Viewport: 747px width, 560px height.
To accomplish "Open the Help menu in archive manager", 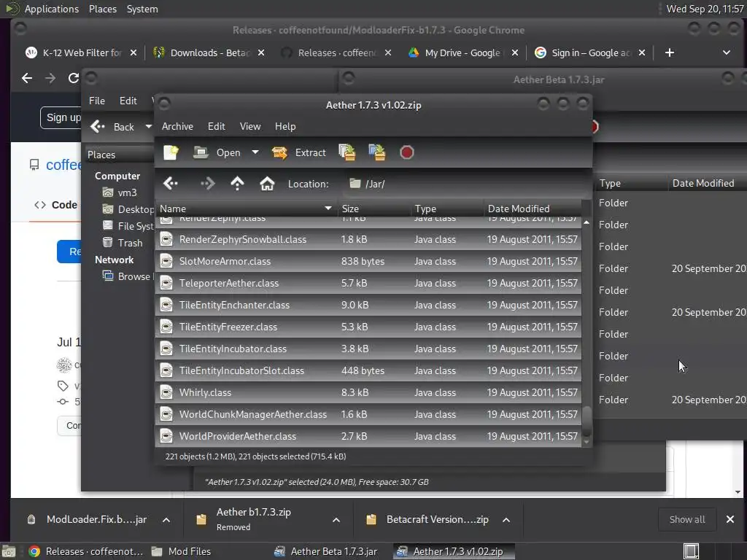I will click(x=285, y=126).
